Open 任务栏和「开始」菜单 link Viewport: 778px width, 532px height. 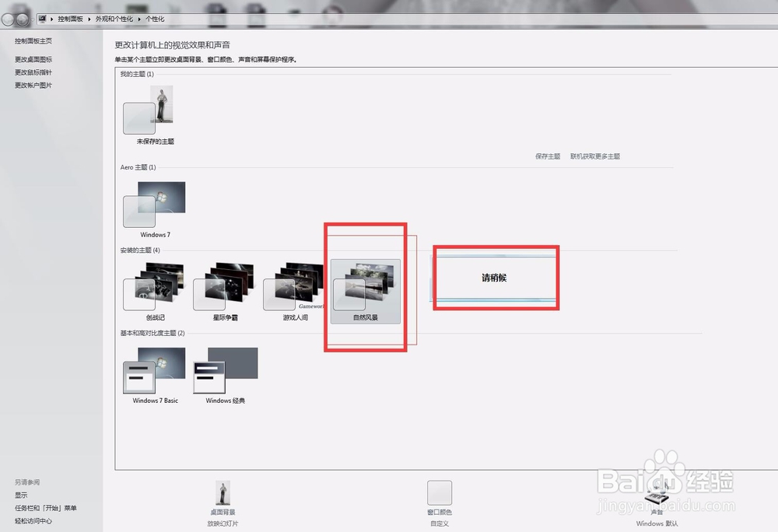46,508
